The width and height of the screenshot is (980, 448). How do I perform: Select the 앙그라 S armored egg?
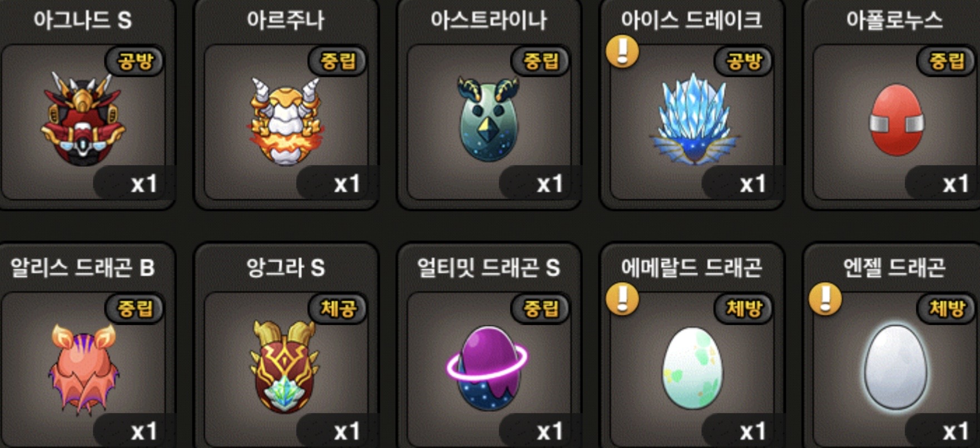pyautogui.click(x=286, y=367)
